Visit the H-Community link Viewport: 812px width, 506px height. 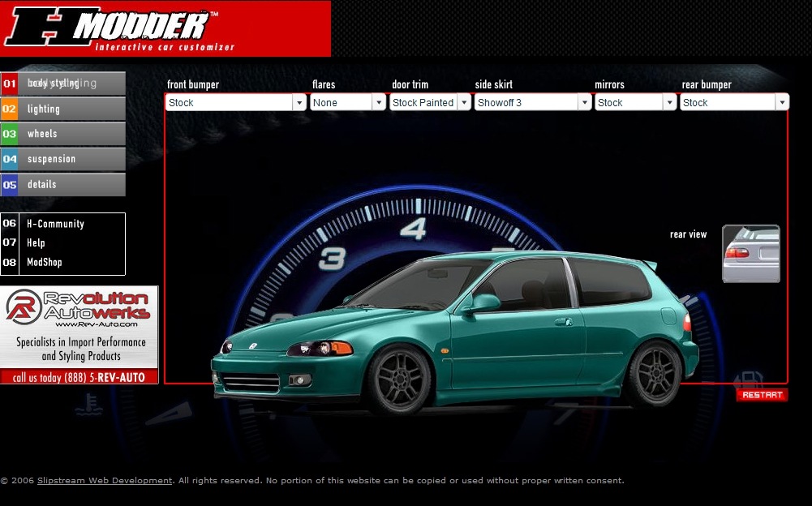pyautogui.click(x=55, y=224)
